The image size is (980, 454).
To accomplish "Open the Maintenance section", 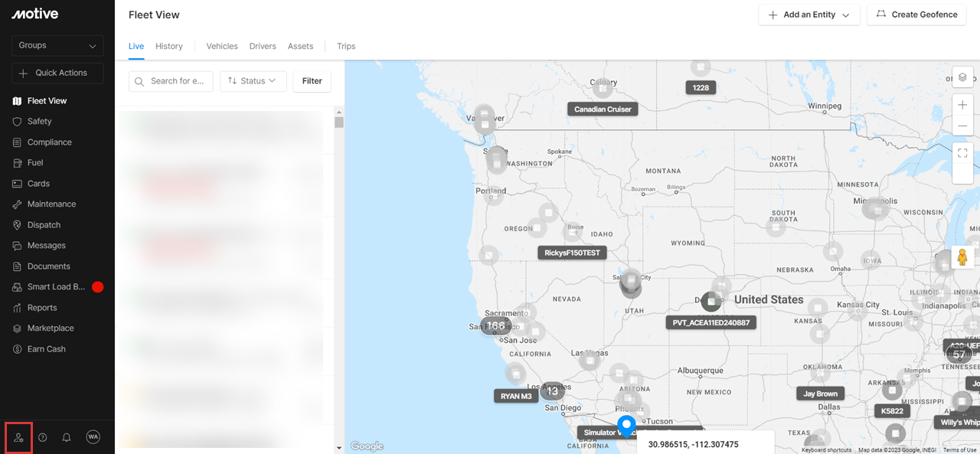I will pyautogui.click(x=51, y=204).
